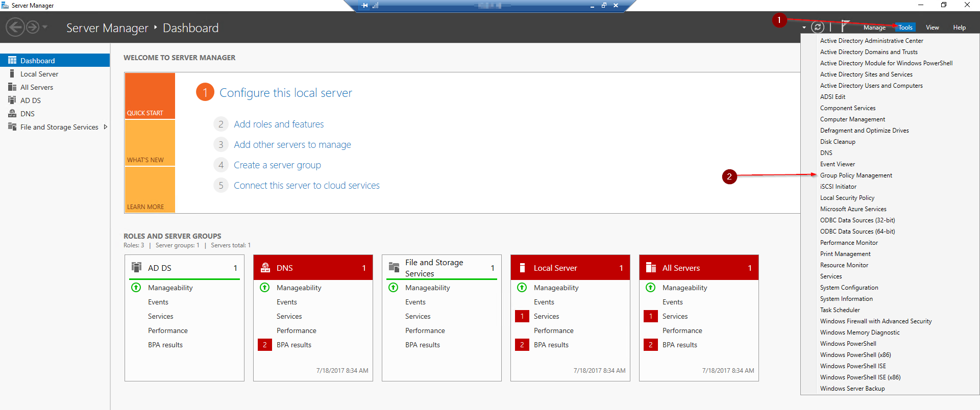Click All Servers BPA results red badge
Image resolution: width=980 pixels, height=410 pixels.
click(651, 345)
